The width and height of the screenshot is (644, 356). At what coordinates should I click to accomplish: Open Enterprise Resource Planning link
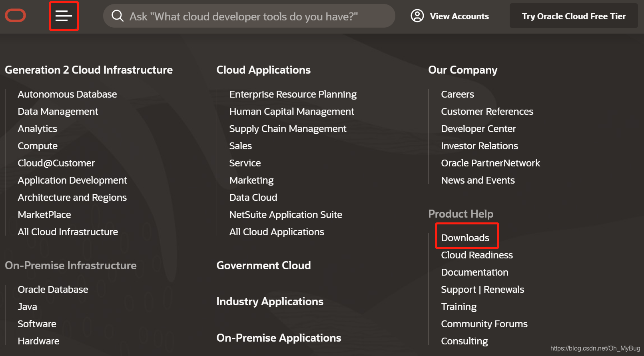(x=293, y=94)
